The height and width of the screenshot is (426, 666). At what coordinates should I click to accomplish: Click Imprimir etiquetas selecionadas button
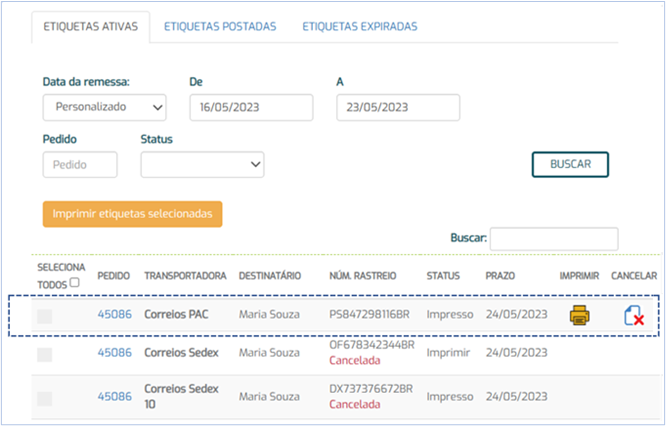(x=132, y=214)
